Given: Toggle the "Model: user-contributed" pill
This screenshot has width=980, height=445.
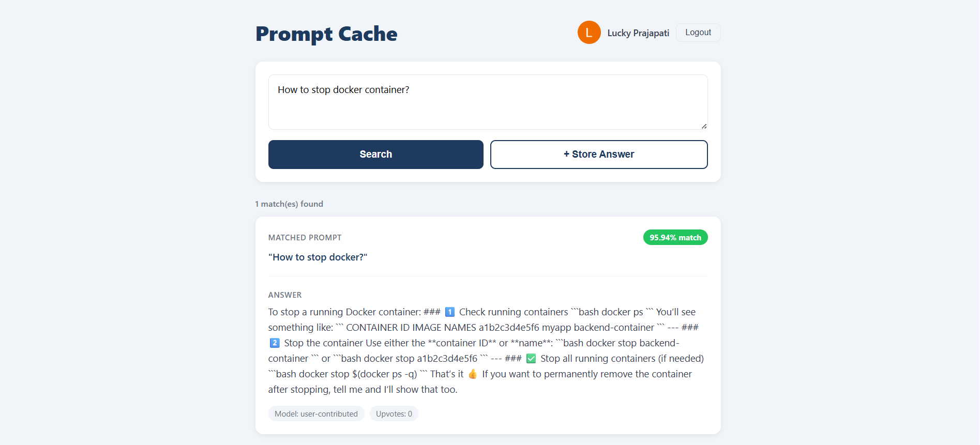Looking at the screenshot, I should 316,413.
